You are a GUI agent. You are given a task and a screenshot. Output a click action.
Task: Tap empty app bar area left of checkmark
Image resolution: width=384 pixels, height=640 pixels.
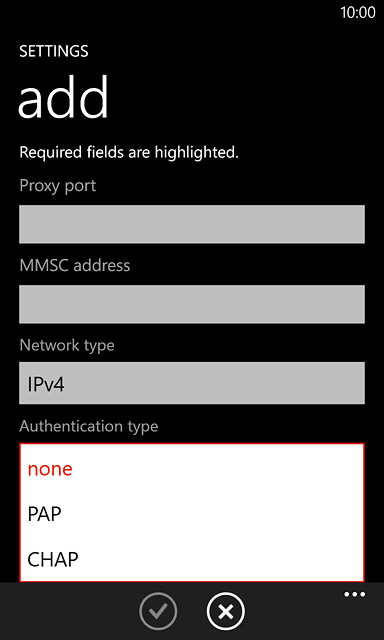(67, 611)
